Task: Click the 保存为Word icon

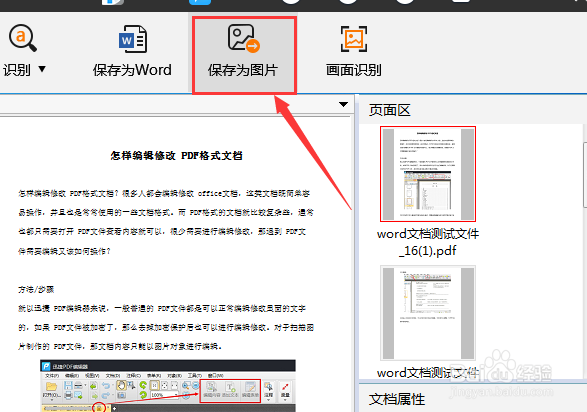Action: (x=133, y=39)
